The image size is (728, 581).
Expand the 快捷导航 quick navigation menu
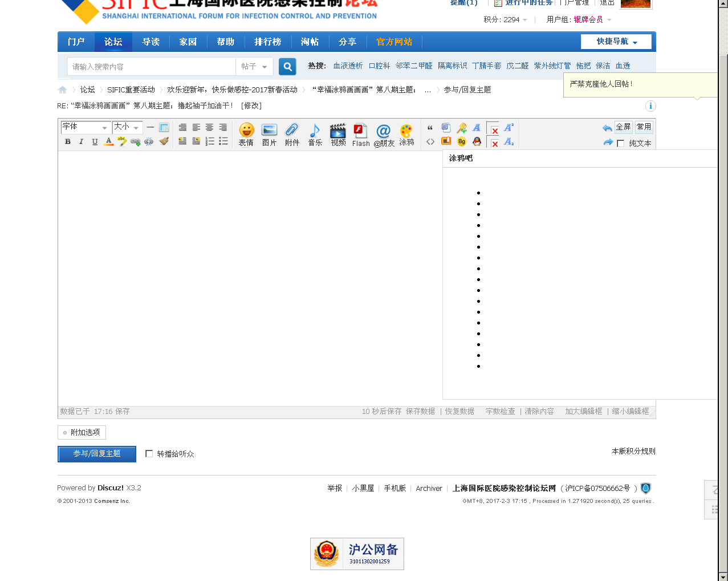pyautogui.click(x=616, y=42)
